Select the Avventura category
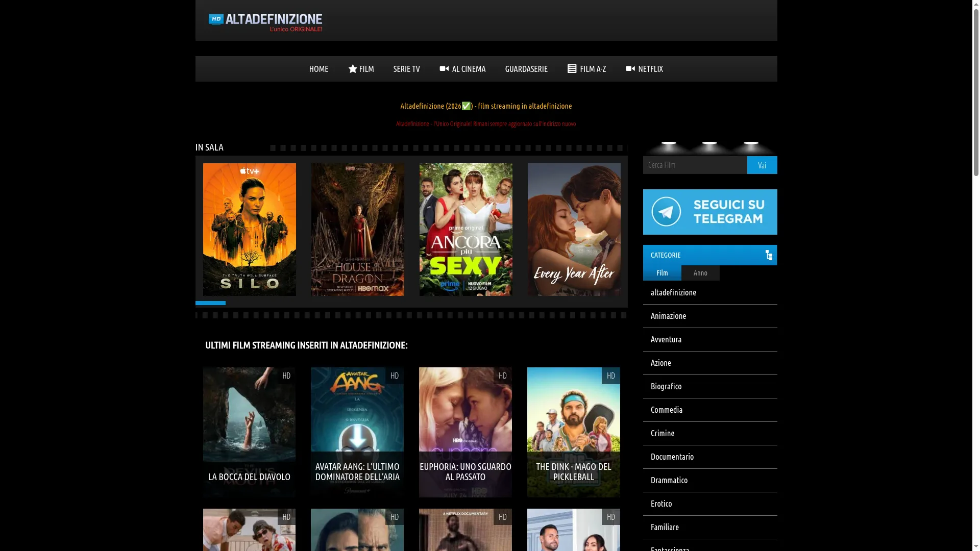Image resolution: width=980 pixels, height=551 pixels. point(710,340)
